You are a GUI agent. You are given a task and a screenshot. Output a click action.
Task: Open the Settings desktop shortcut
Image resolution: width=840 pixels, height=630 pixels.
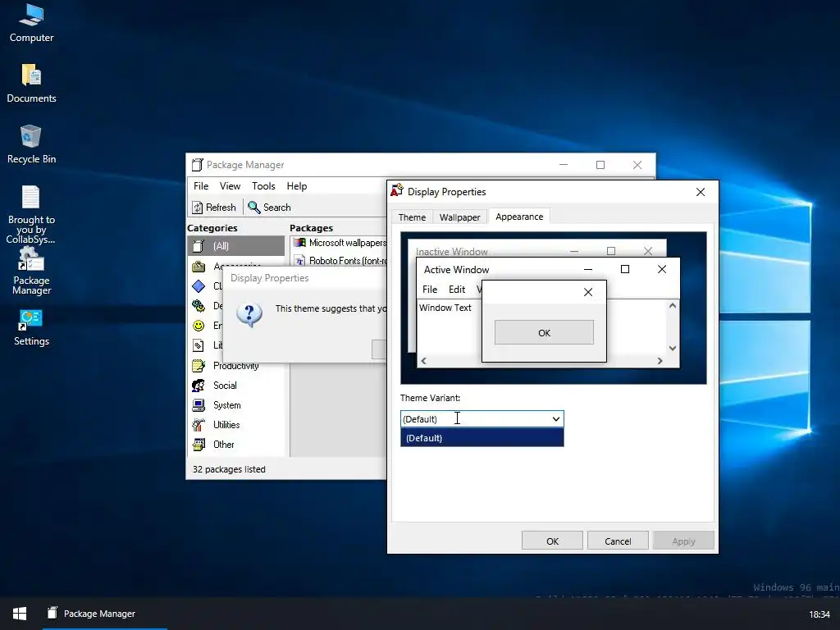click(x=31, y=327)
